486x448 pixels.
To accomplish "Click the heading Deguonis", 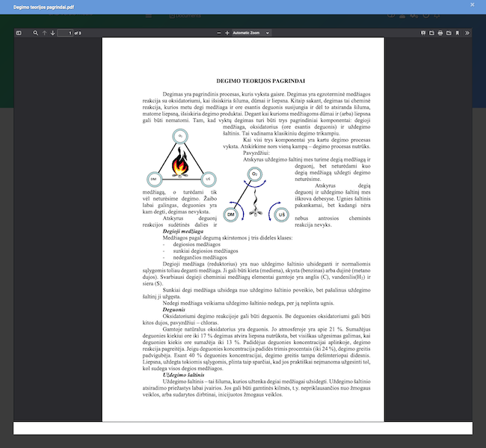I will [x=174, y=310].
